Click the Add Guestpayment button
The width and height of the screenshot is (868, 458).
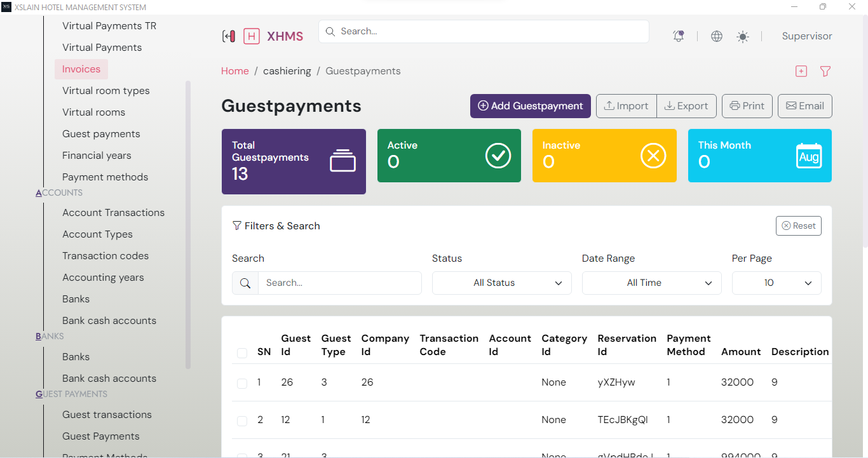530,106
